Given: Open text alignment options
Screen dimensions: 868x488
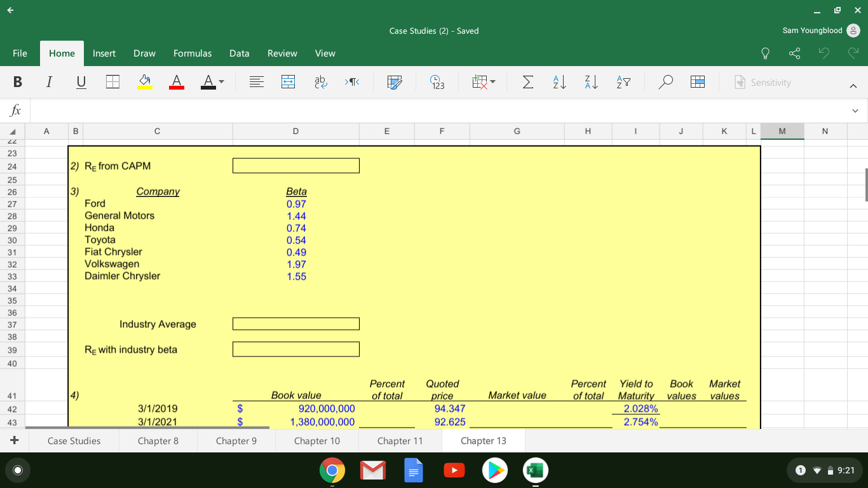Looking at the screenshot, I should [256, 83].
